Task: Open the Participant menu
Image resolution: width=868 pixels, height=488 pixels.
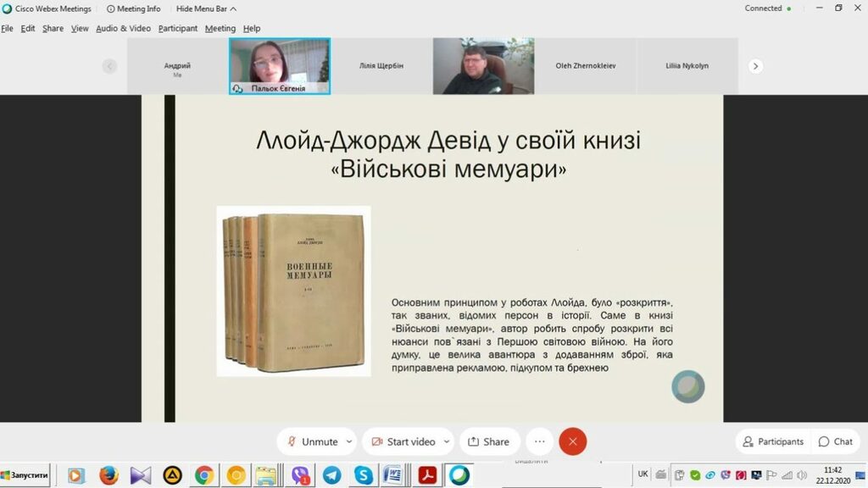Action: point(178,28)
